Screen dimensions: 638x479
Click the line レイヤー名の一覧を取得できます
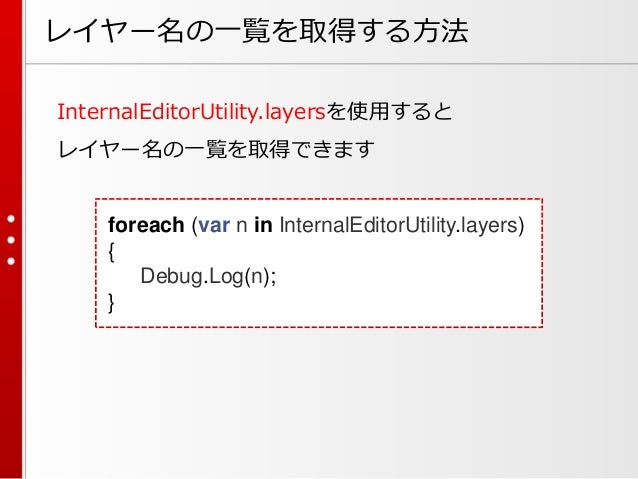pyautogui.click(x=216, y=149)
